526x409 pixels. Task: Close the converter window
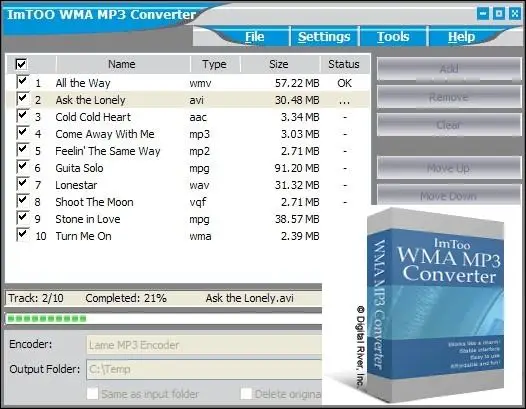(515, 13)
